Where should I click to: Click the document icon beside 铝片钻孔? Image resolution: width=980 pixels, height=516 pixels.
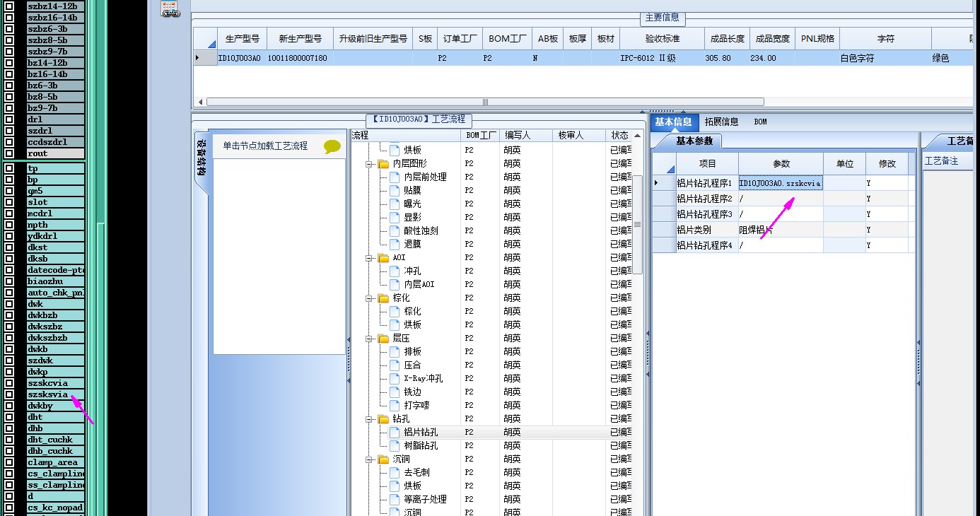(x=395, y=432)
